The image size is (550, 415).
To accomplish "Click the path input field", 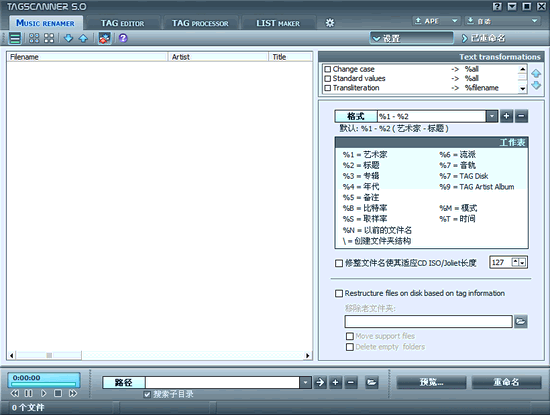I will pos(222,382).
